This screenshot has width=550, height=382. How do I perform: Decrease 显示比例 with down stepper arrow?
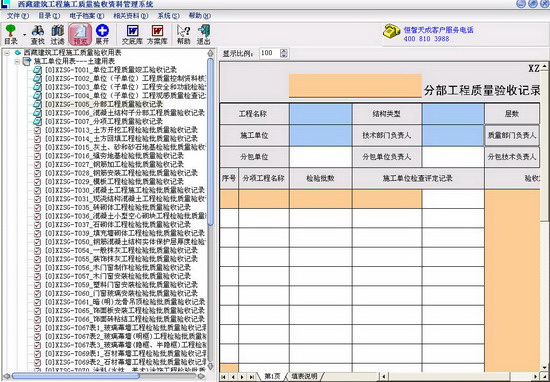coord(284,55)
